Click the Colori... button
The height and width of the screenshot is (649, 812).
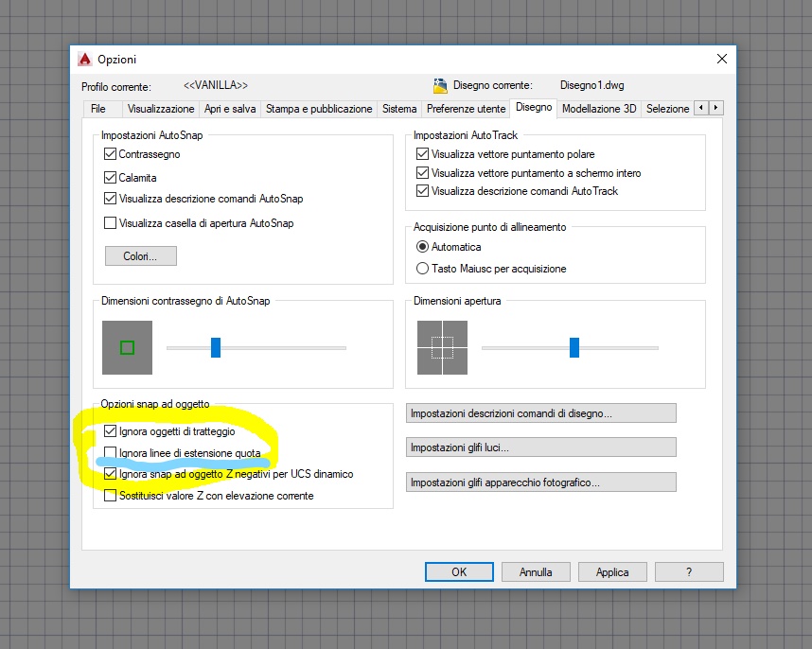tap(140, 256)
